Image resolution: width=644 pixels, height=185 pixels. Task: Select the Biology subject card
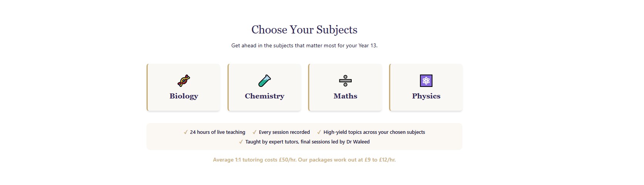pos(183,87)
